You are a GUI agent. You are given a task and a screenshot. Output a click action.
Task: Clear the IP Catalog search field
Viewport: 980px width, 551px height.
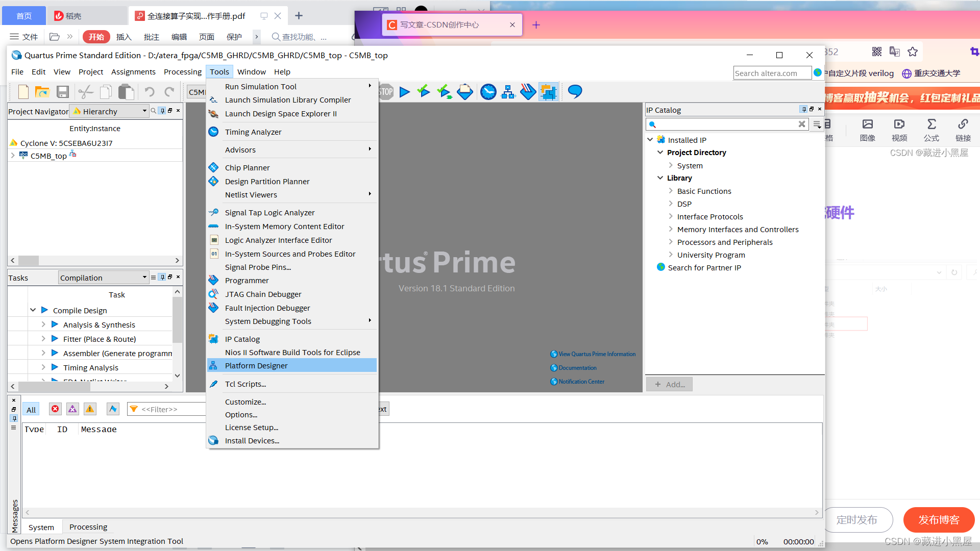(x=802, y=124)
